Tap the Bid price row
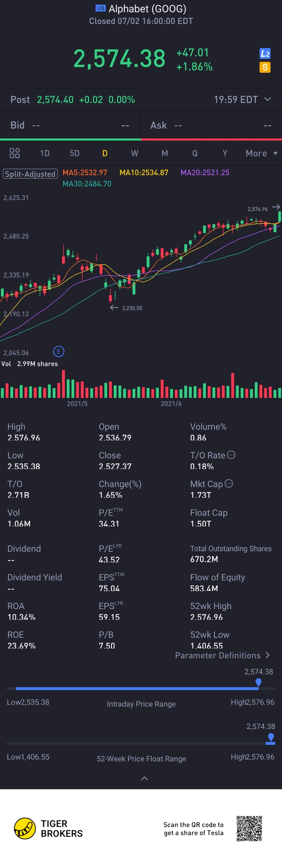 [x=70, y=125]
